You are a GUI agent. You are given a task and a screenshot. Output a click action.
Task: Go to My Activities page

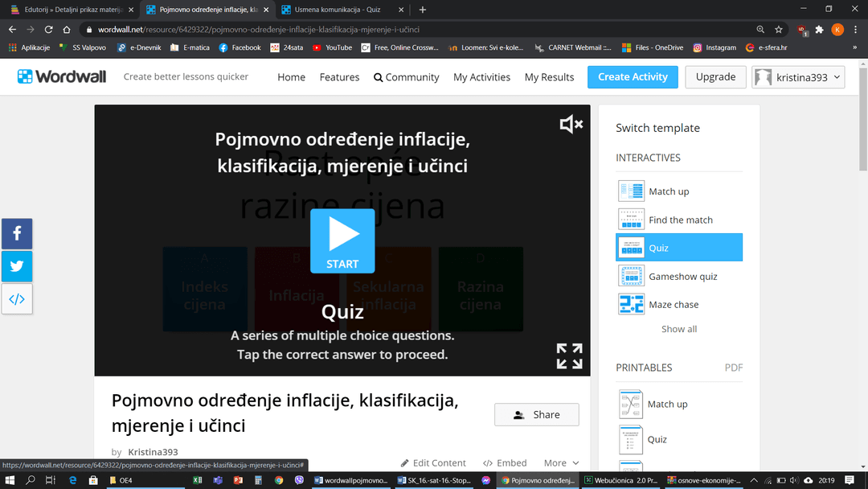[x=481, y=77]
